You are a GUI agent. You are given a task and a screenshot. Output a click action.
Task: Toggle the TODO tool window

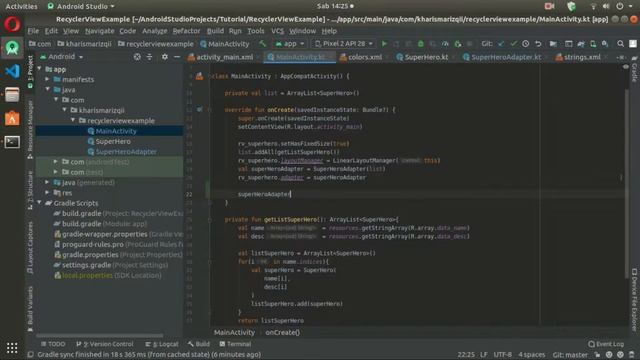tap(53, 344)
